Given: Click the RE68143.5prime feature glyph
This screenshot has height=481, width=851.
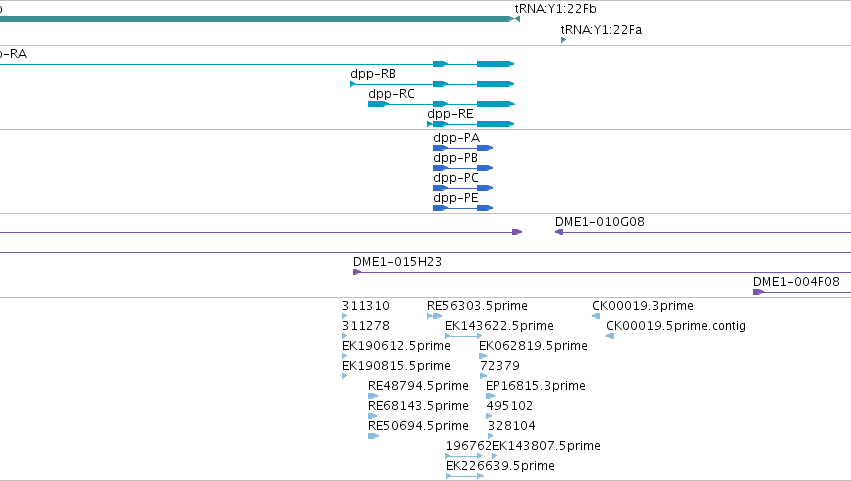Looking at the screenshot, I should tap(372, 416).
